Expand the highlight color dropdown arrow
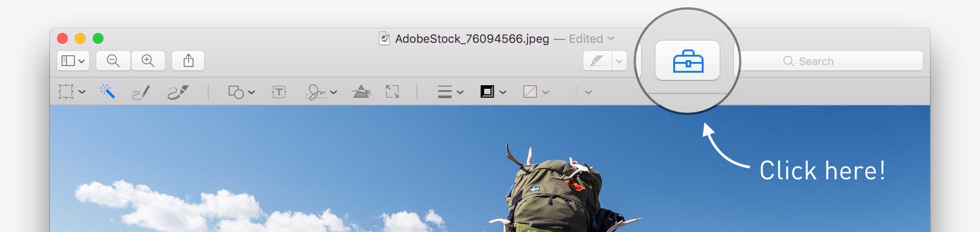980x232 pixels. tap(619, 61)
